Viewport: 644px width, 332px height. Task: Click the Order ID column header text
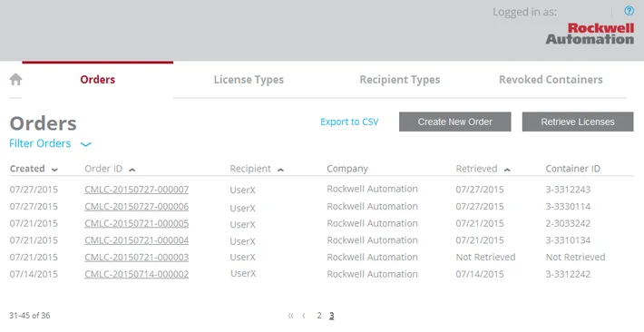[103, 169]
